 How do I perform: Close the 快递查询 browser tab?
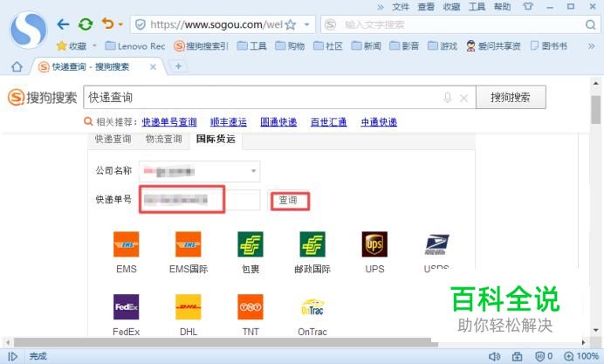153,67
